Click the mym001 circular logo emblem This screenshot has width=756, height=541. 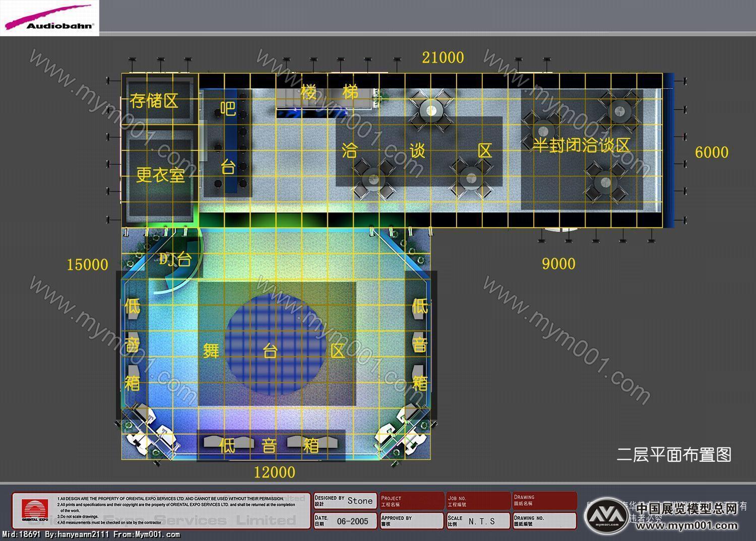(607, 515)
